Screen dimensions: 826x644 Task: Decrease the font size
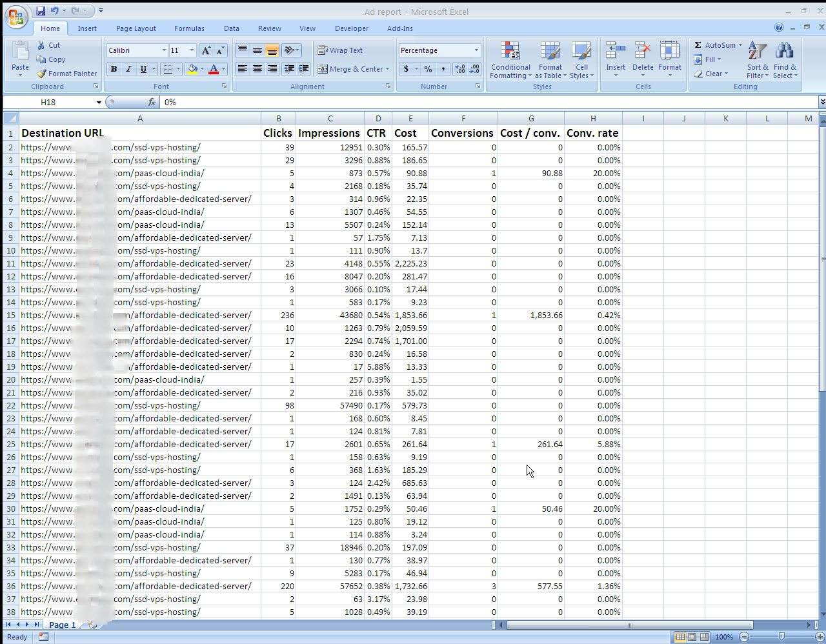tap(220, 50)
